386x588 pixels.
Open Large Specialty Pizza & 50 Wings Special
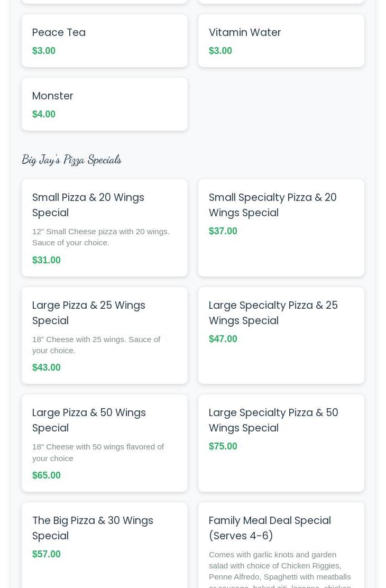coord(273,420)
